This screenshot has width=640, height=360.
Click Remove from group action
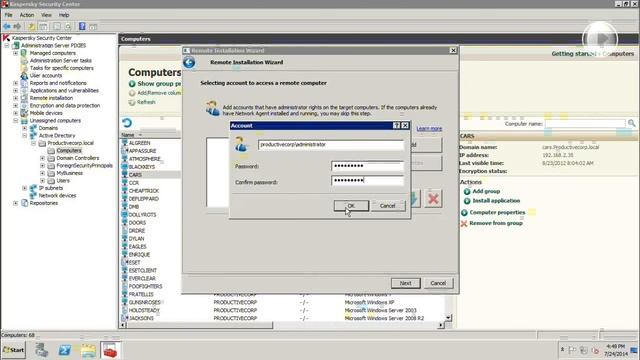coord(496,223)
